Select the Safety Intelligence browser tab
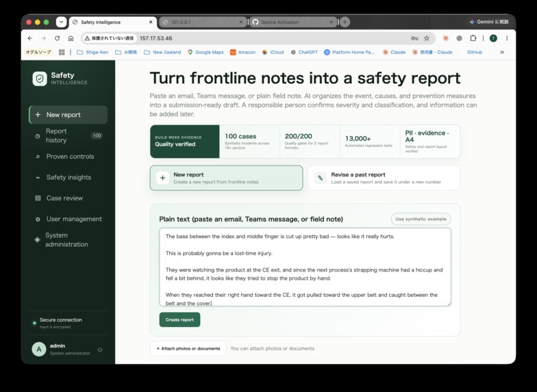 112,22
